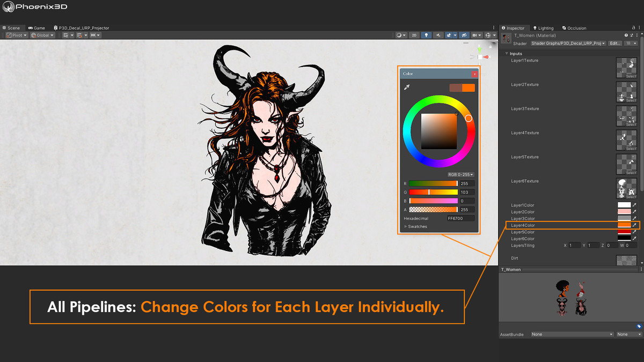This screenshot has height=362, width=644.
Task: Expand the Swatches section in the color picker
Action: click(x=416, y=226)
